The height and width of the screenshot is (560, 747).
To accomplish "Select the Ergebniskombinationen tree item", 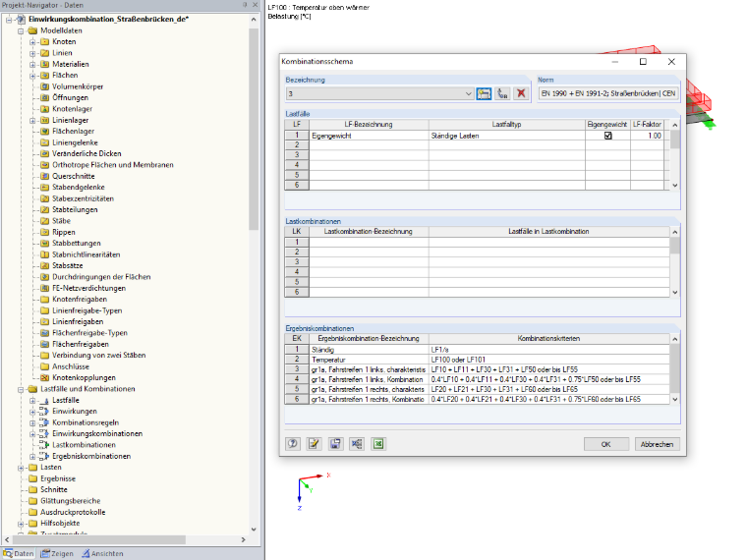I will pyautogui.click(x=91, y=456).
